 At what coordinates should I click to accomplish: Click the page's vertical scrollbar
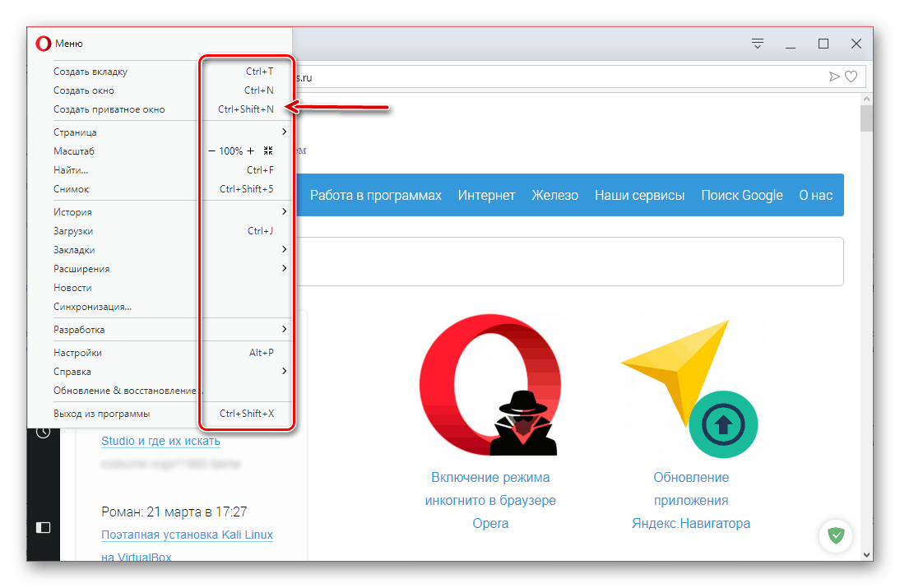pyautogui.click(x=866, y=329)
